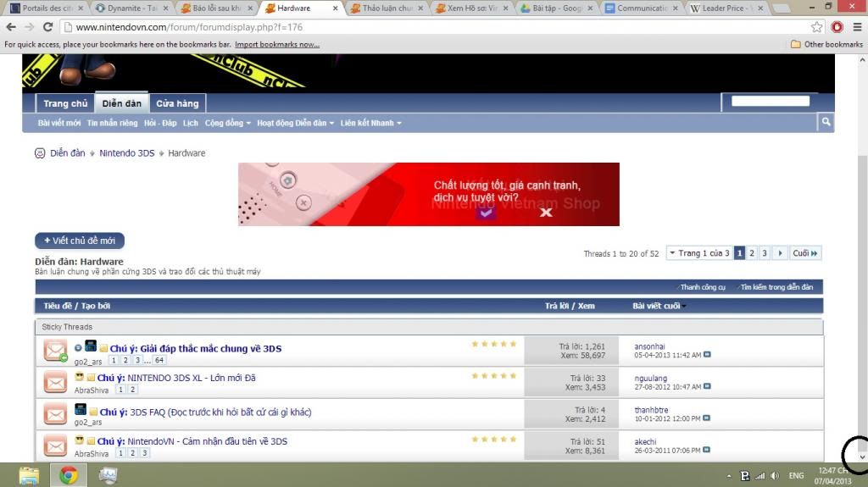Open Lịch in the navbar

191,123
